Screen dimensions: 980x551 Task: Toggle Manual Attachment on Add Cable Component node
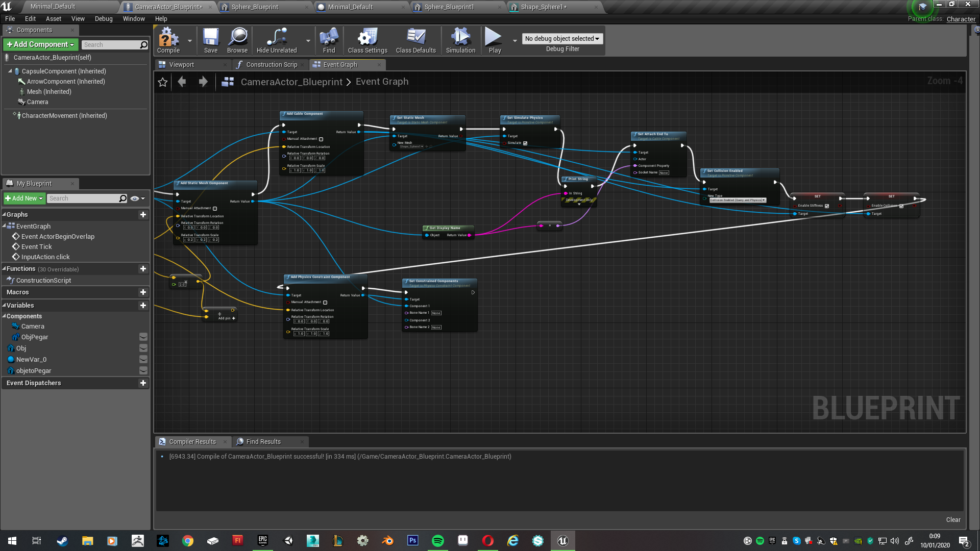pyautogui.click(x=321, y=139)
